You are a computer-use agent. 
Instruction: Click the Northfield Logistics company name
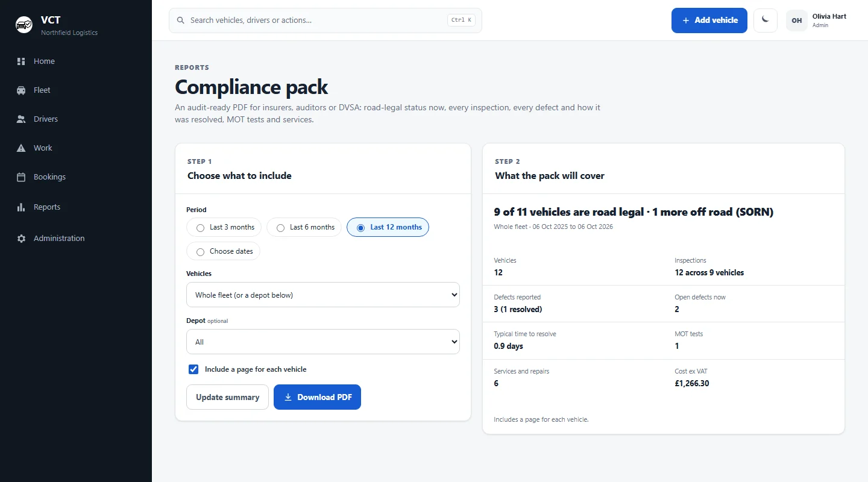point(69,33)
